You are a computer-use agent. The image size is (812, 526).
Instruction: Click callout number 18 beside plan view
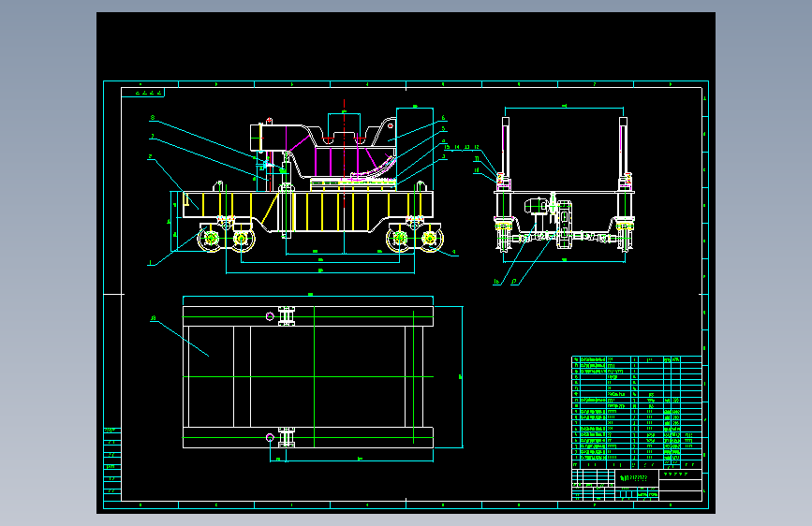(x=154, y=318)
